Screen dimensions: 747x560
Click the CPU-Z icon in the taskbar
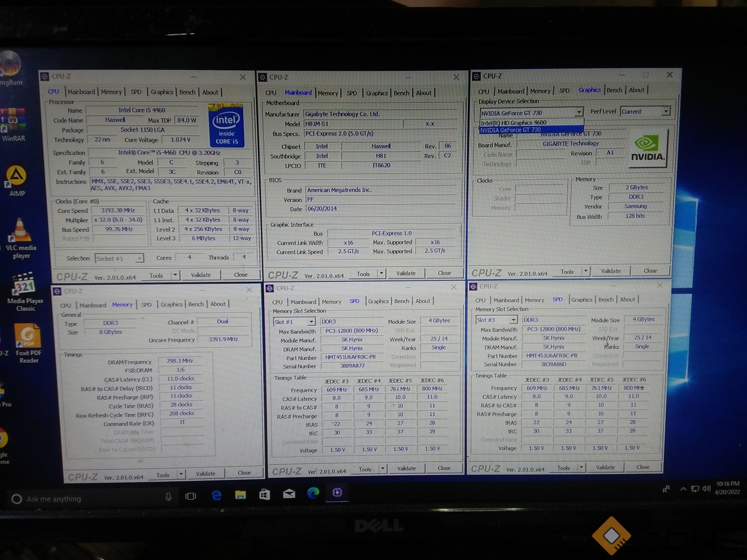pyautogui.click(x=337, y=492)
